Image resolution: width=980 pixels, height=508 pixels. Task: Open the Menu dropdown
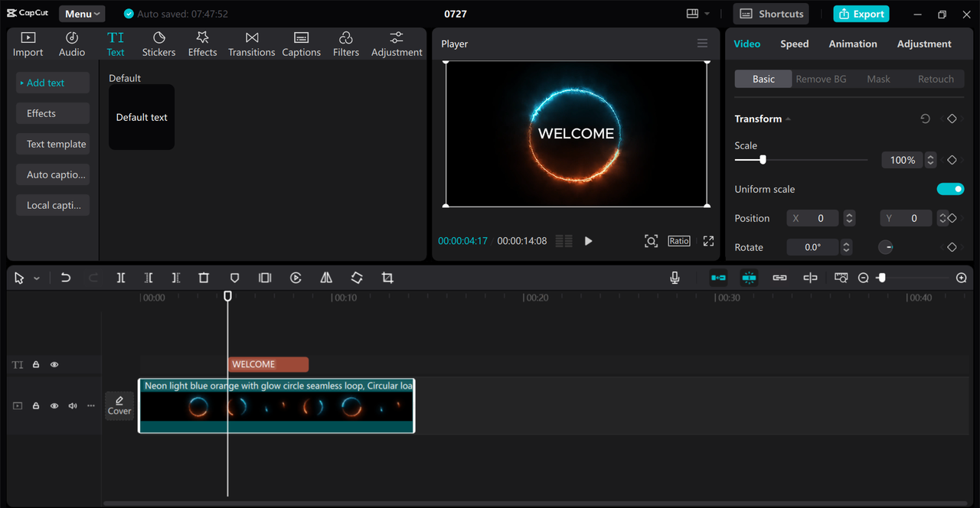tap(82, 14)
